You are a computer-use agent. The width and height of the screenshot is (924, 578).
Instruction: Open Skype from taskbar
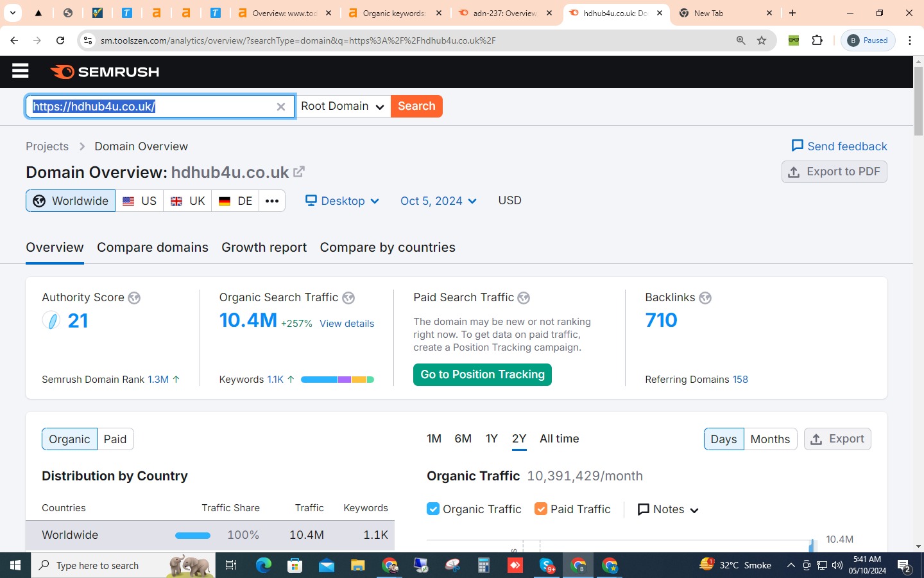coord(547,565)
